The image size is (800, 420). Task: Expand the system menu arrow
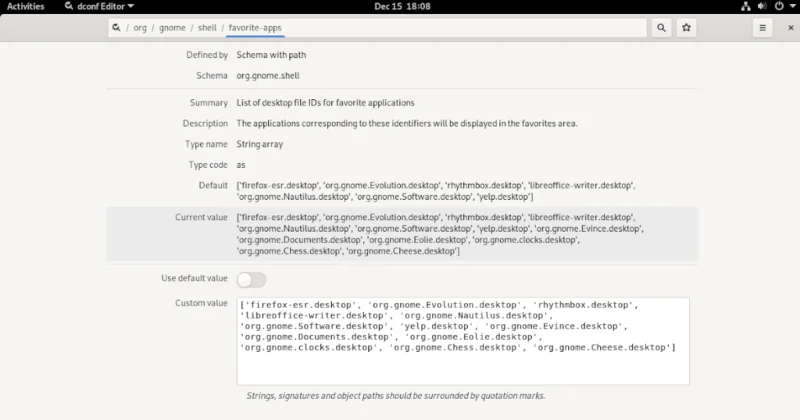[792, 6]
